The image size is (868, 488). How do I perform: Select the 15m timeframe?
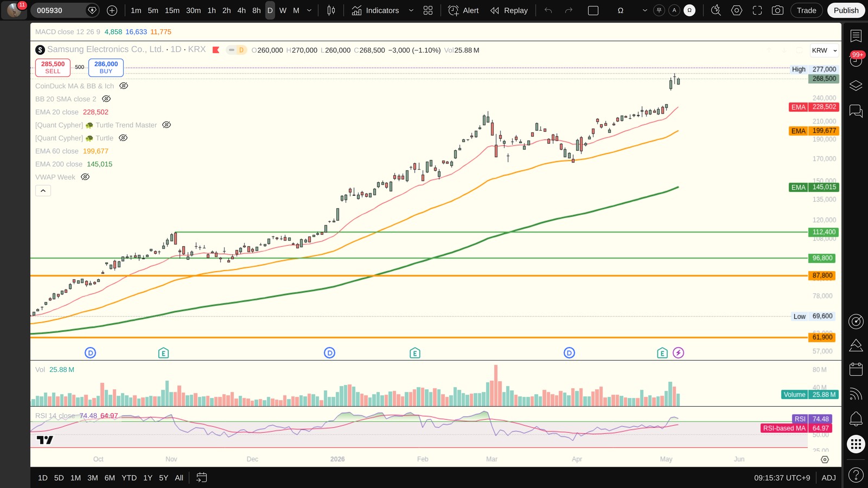(x=172, y=10)
